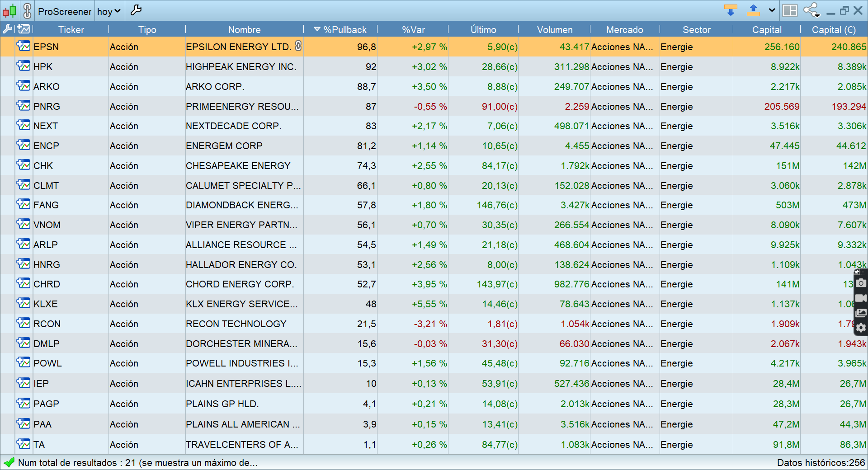Sort by the Sector column header
The width and height of the screenshot is (868, 470).
(x=696, y=30)
